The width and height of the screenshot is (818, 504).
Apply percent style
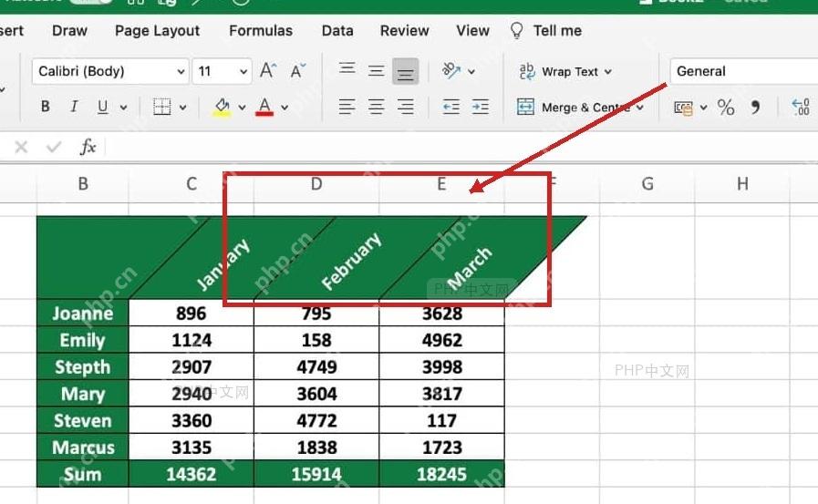click(x=726, y=108)
